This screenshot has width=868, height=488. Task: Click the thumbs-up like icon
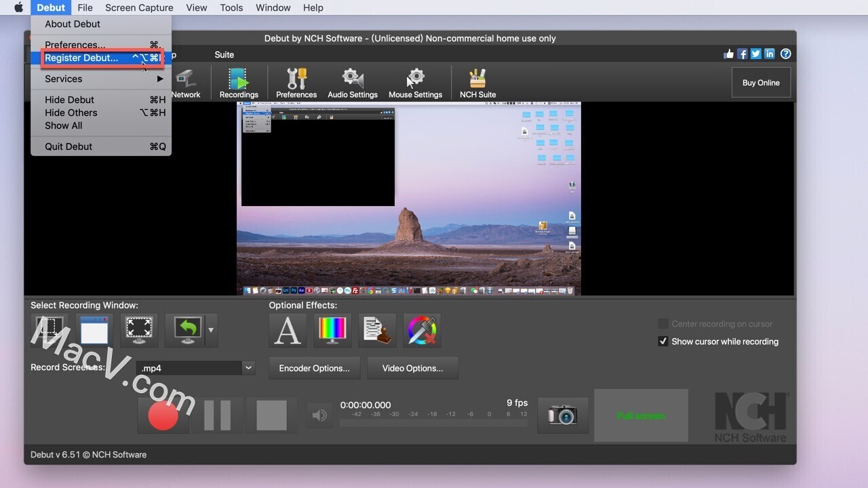pyautogui.click(x=728, y=54)
